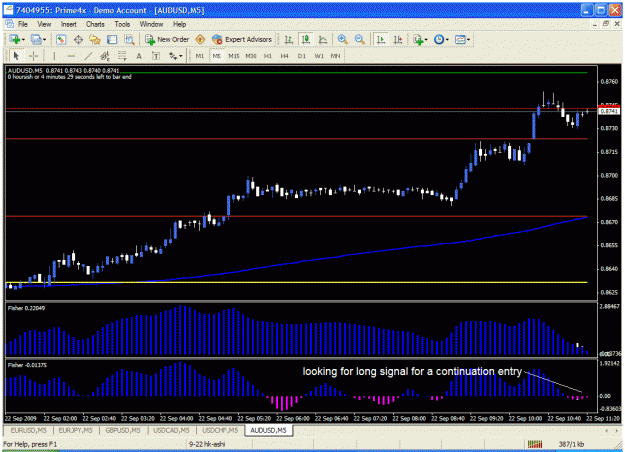
Task: Switch to M30 timeframe
Action: pos(251,56)
